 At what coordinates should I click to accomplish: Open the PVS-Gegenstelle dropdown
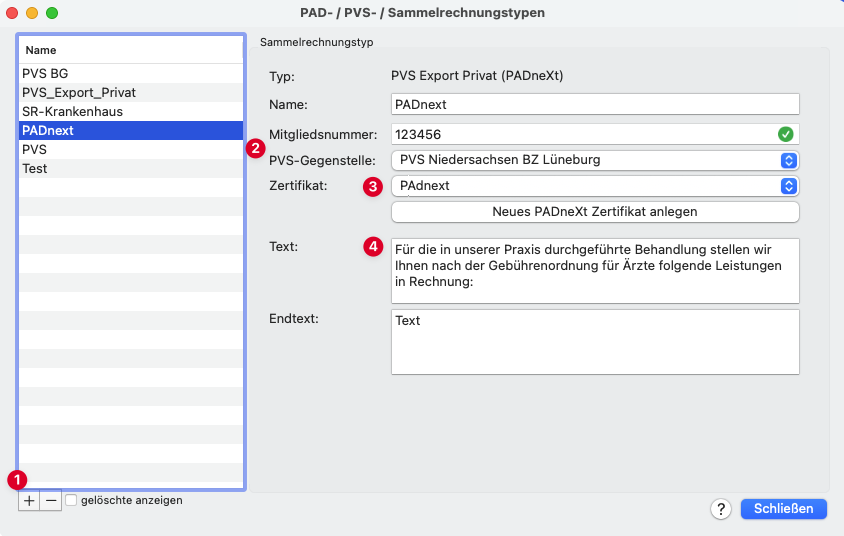pos(595,160)
